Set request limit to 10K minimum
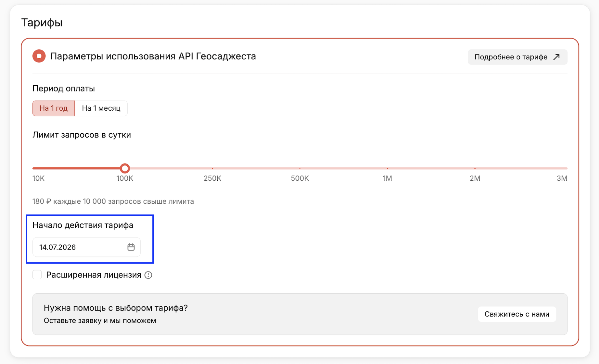 (x=33, y=168)
